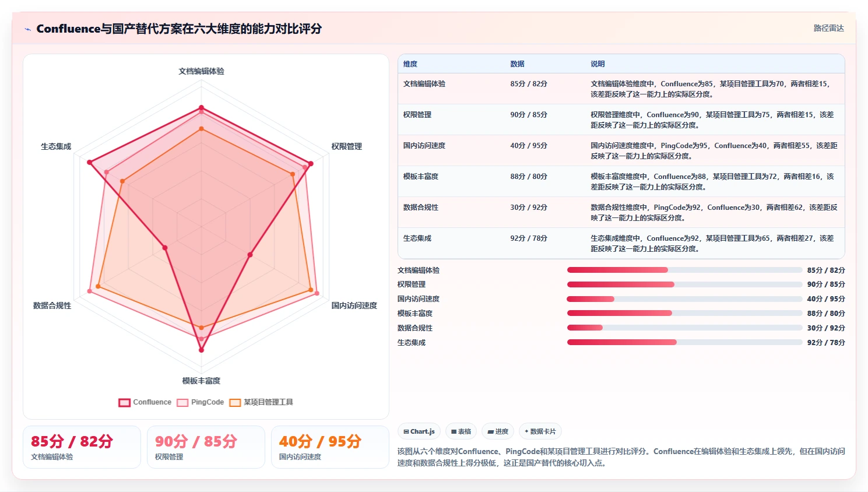
Task: Click the 88分 / 80分 value beside progress bar
Action: pos(826,314)
